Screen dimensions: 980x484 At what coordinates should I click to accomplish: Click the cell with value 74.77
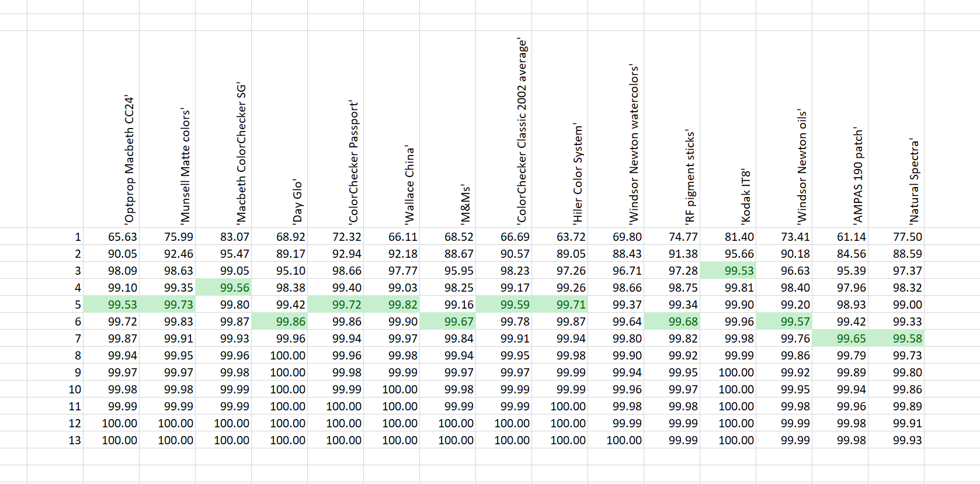coord(672,237)
